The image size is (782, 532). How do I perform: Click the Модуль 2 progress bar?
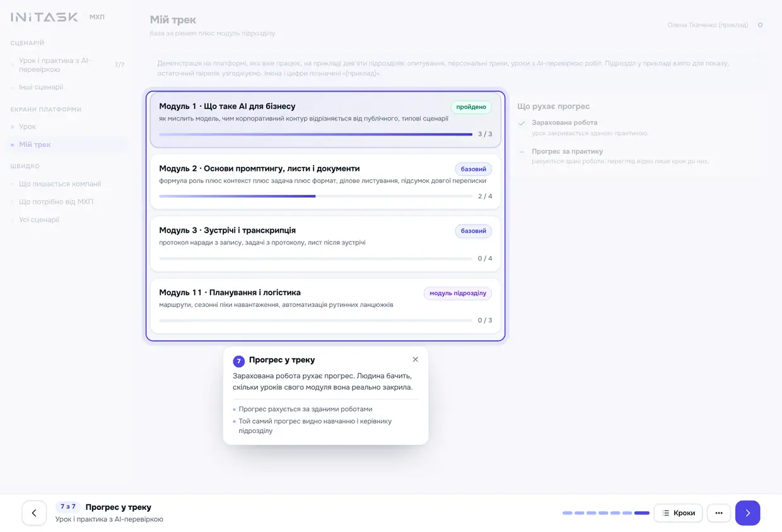(315, 196)
